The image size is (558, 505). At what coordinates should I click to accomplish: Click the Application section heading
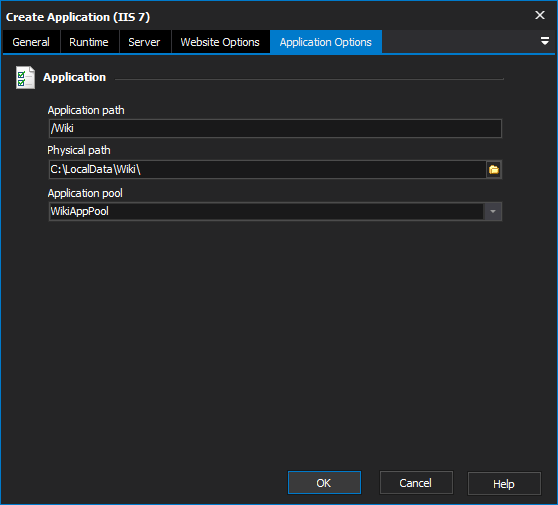74,77
